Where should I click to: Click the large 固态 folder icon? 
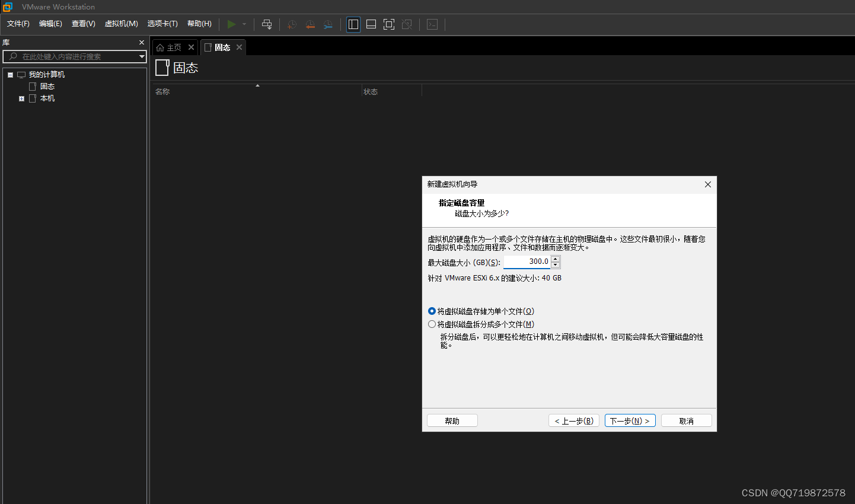(x=162, y=68)
